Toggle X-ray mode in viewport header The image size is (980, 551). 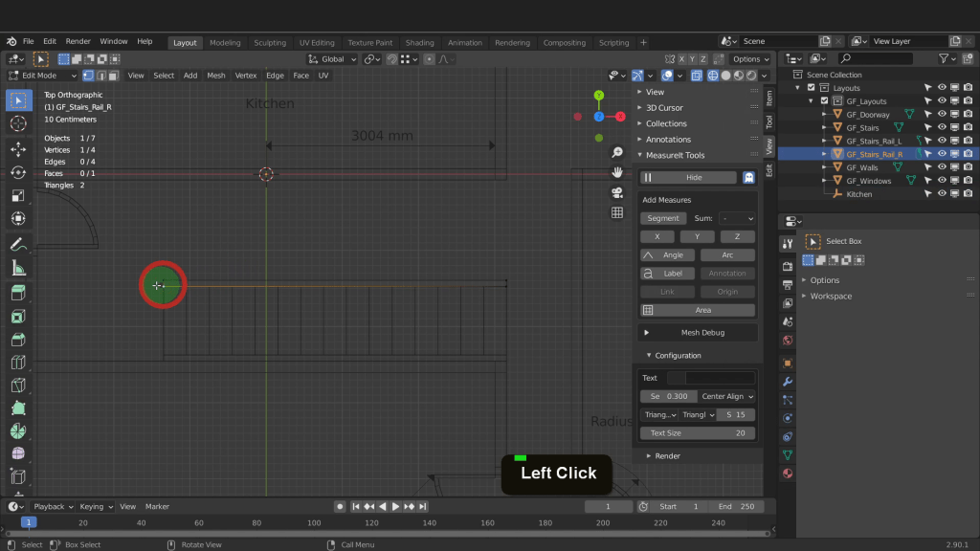pos(697,76)
